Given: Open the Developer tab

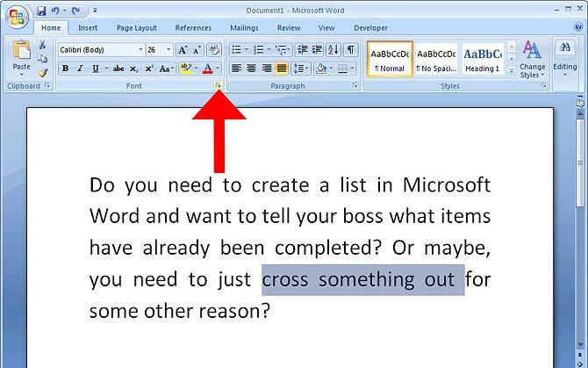Looking at the screenshot, I should point(370,28).
